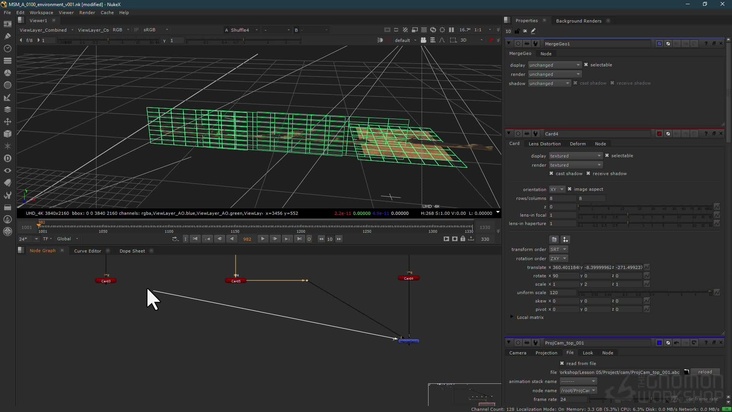Screen dimensions: 732x412
Task: Select the Card4 node in node graph
Action: point(408,278)
